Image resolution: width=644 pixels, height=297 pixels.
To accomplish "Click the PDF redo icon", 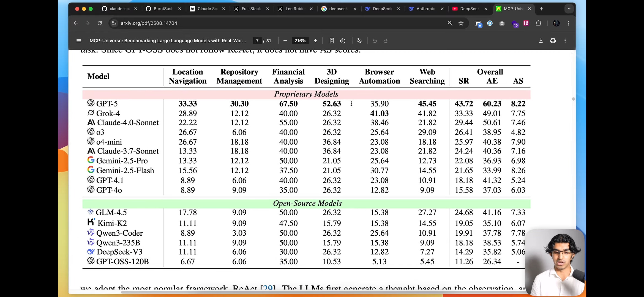I will point(386,41).
